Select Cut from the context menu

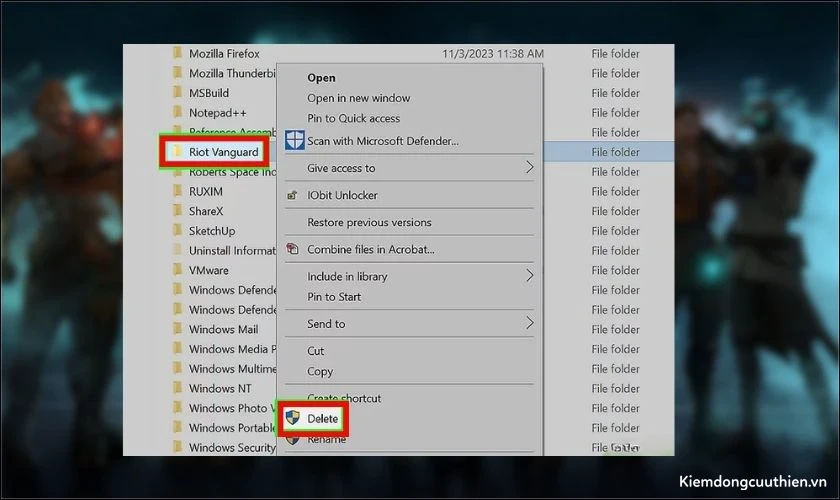tap(316, 350)
